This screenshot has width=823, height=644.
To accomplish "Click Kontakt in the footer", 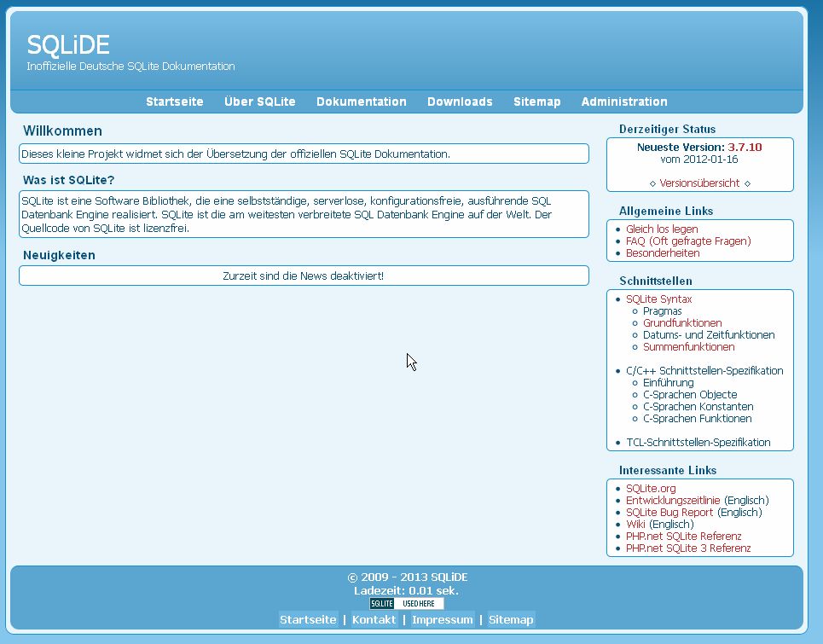I will click(x=374, y=620).
